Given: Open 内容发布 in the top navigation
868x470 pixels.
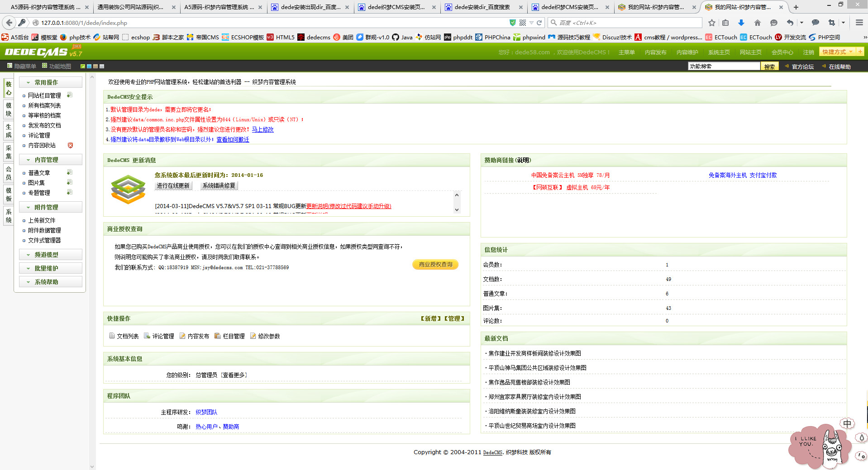Looking at the screenshot, I should click(655, 52).
